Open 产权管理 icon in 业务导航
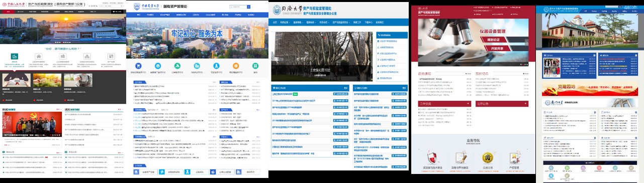644x183 pixels. pyautogui.click(x=514, y=157)
